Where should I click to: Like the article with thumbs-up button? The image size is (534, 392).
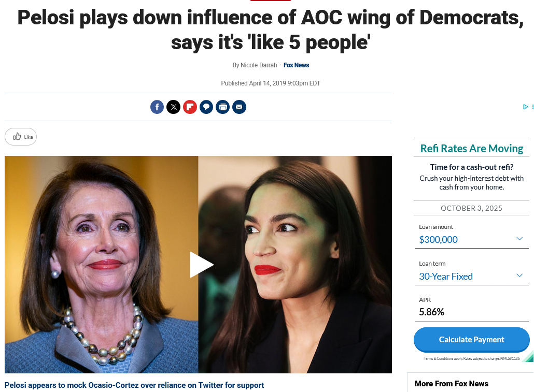pyautogui.click(x=21, y=137)
